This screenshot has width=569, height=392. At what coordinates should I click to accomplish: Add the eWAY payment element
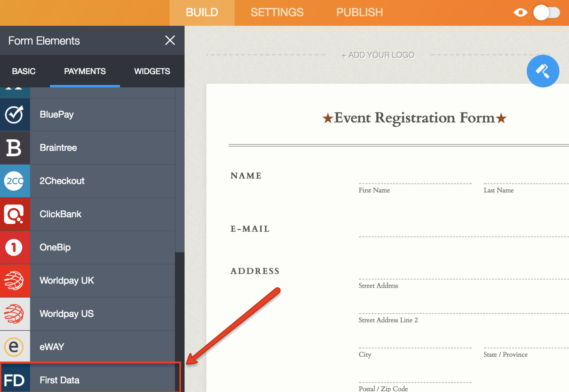pyautogui.click(x=88, y=347)
